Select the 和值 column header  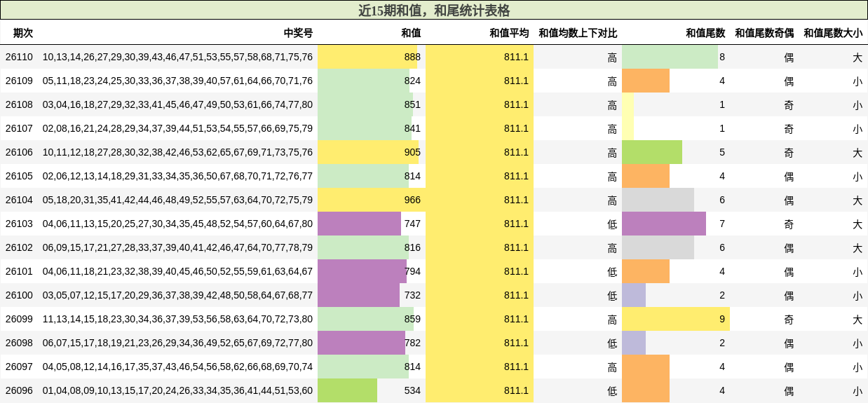(411, 33)
